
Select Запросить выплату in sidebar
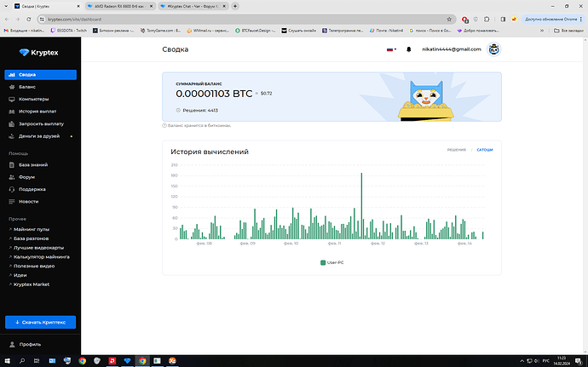[x=41, y=123]
